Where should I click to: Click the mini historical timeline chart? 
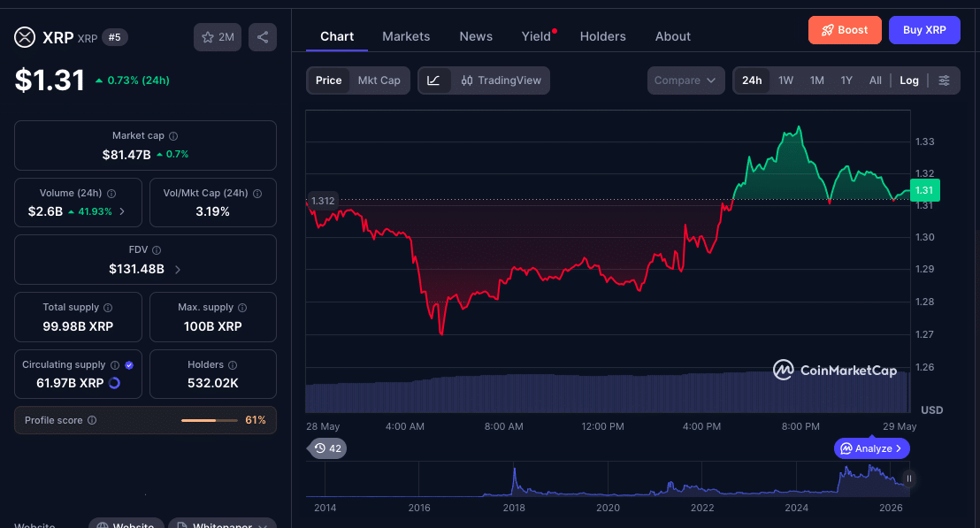(608, 479)
